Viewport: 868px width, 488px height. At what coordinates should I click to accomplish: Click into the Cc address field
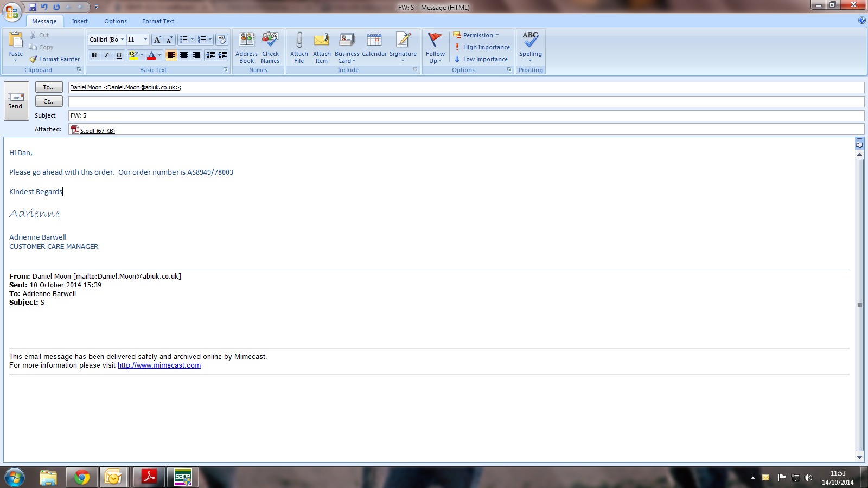tap(465, 101)
